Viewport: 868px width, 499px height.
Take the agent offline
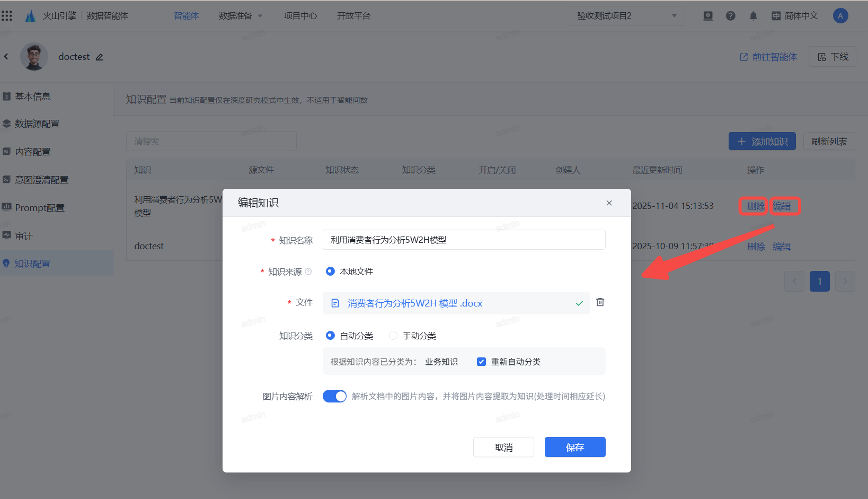(x=832, y=57)
